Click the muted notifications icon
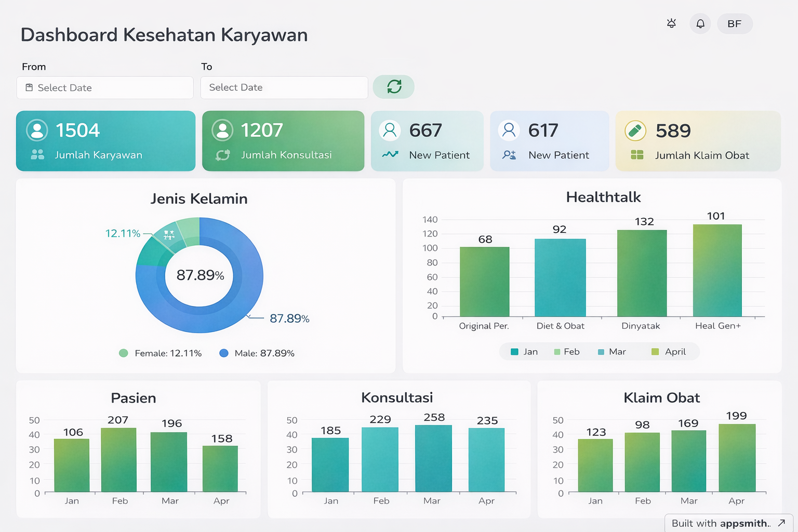 (x=671, y=23)
